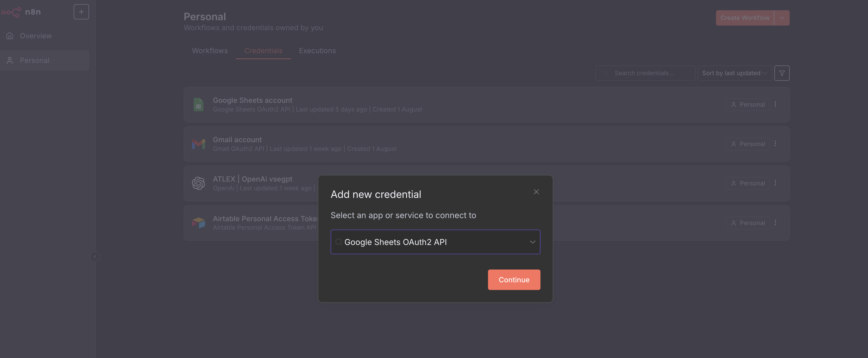868x358 pixels.
Task: Open three-dot menu for Airtable token
Action: click(775, 223)
